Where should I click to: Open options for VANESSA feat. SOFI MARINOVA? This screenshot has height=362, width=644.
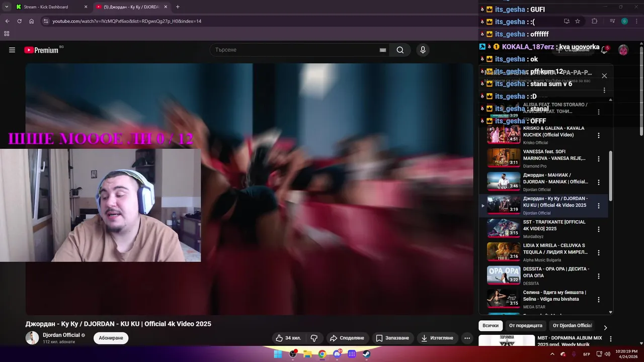pyautogui.click(x=599, y=159)
